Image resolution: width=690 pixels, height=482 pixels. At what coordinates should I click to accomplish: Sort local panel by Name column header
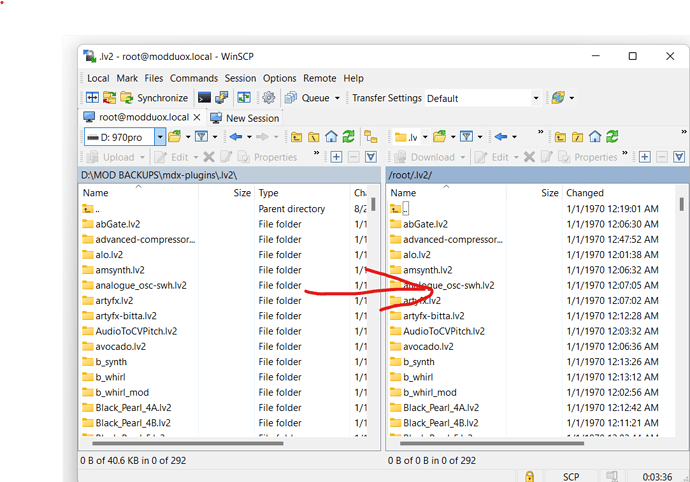point(139,193)
